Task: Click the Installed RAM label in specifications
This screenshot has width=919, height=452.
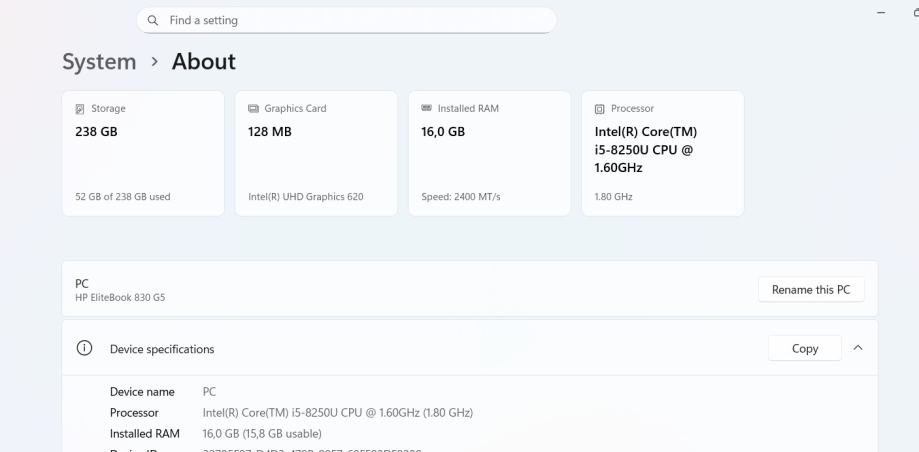Action: click(145, 434)
